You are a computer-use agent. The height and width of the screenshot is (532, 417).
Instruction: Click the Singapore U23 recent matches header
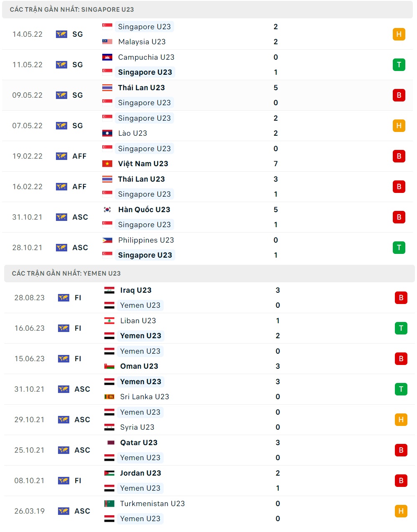point(207,10)
